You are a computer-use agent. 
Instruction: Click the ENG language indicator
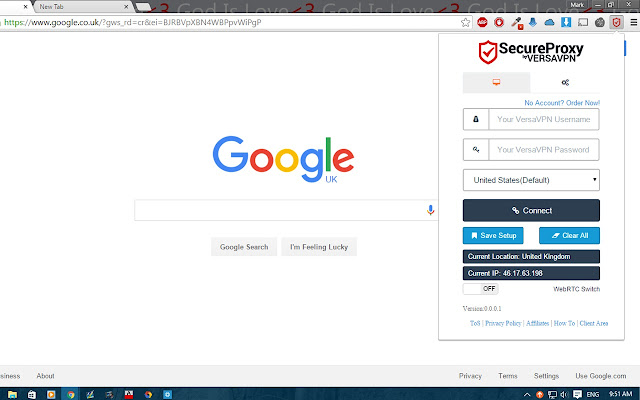pyautogui.click(x=593, y=394)
